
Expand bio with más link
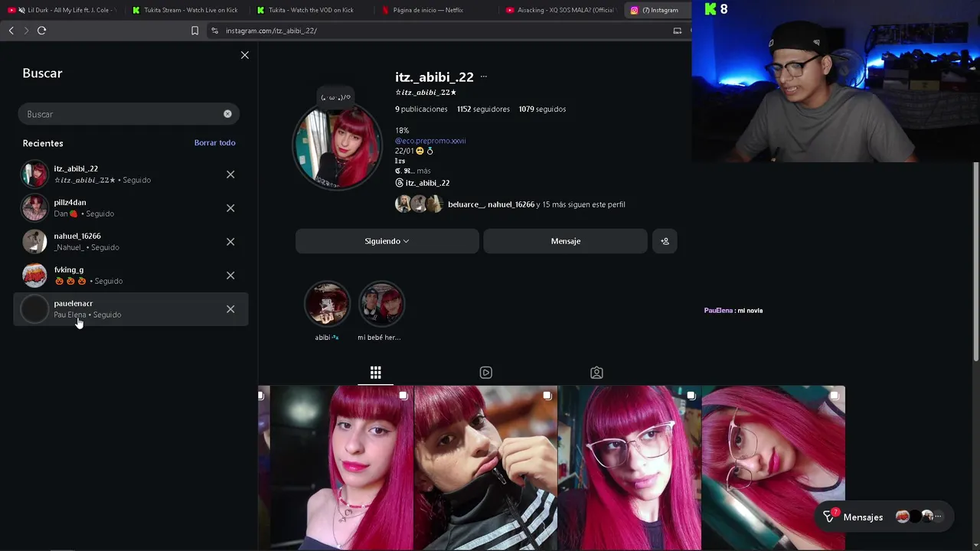click(x=423, y=171)
